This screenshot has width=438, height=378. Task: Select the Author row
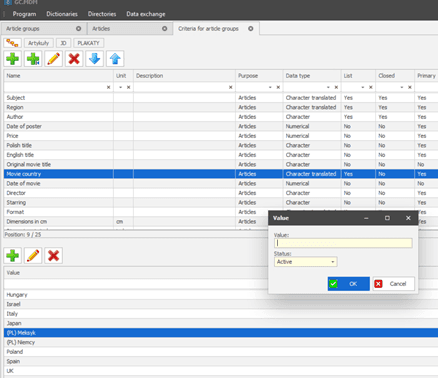221,117
